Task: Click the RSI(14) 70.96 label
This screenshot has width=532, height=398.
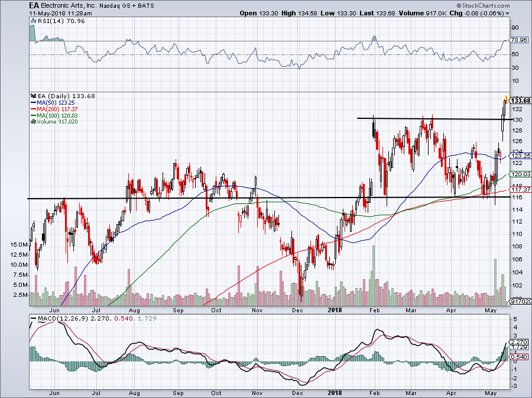Action: tap(61, 21)
